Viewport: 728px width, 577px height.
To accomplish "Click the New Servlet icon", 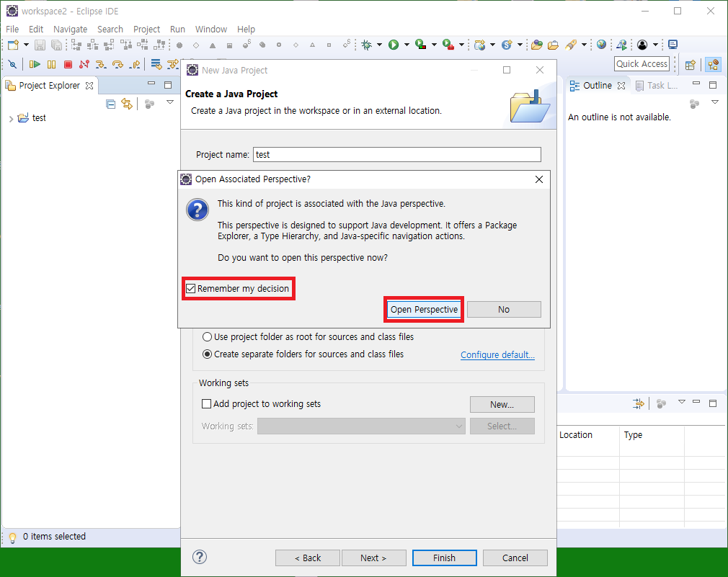I will [x=507, y=45].
